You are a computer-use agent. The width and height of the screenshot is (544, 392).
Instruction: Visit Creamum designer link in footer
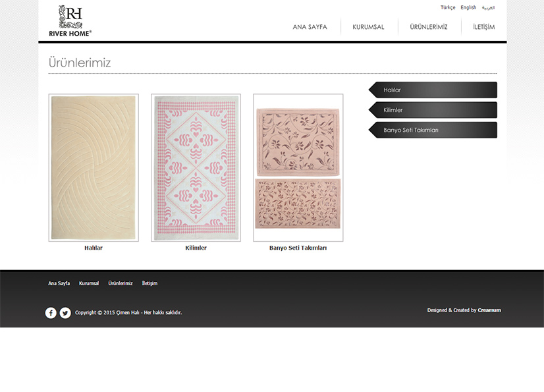489,310
